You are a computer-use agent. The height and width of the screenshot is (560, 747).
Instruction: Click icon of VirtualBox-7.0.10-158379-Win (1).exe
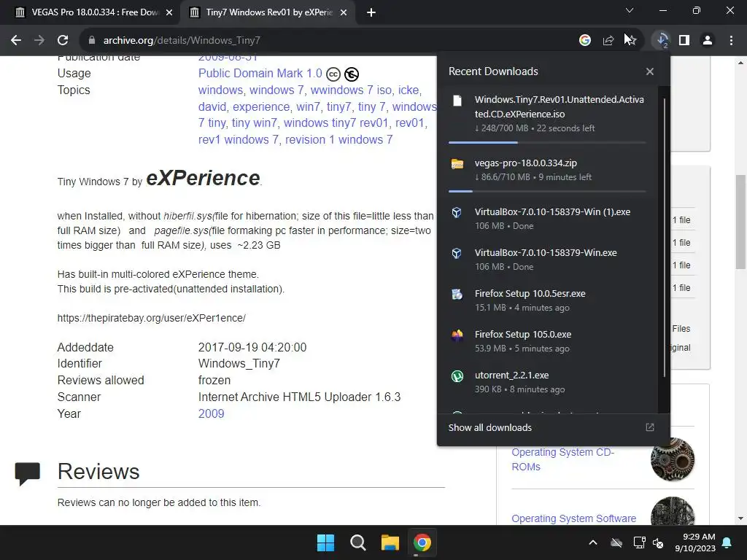tap(457, 212)
